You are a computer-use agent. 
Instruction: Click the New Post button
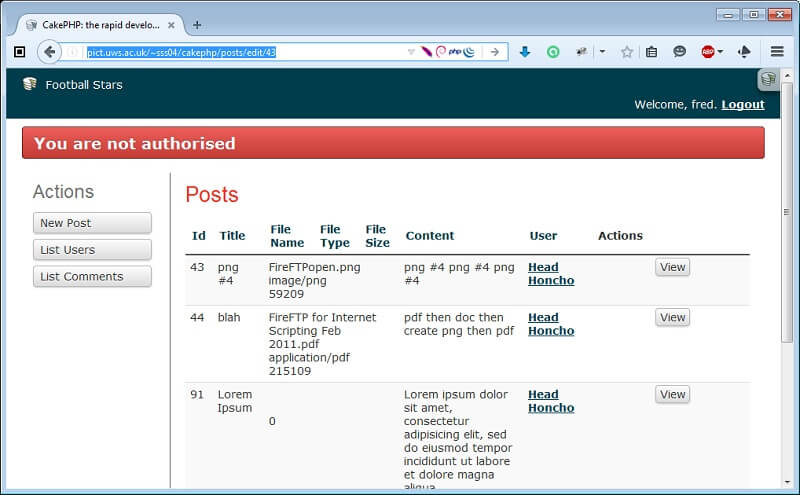pos(92,223)
